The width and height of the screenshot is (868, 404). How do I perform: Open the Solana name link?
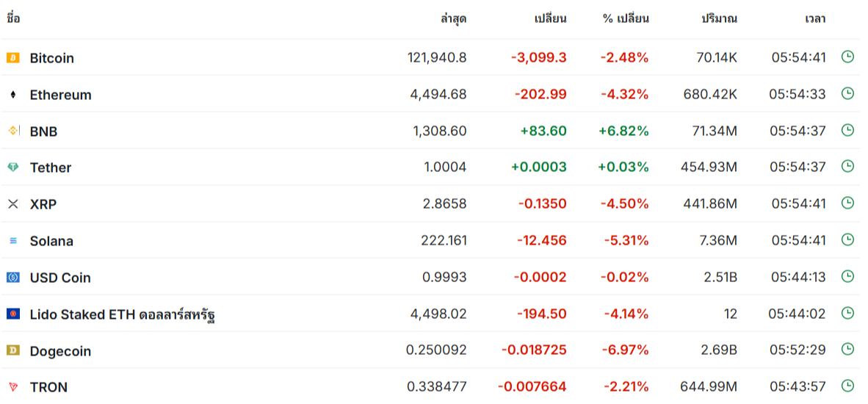click(51, 241)
